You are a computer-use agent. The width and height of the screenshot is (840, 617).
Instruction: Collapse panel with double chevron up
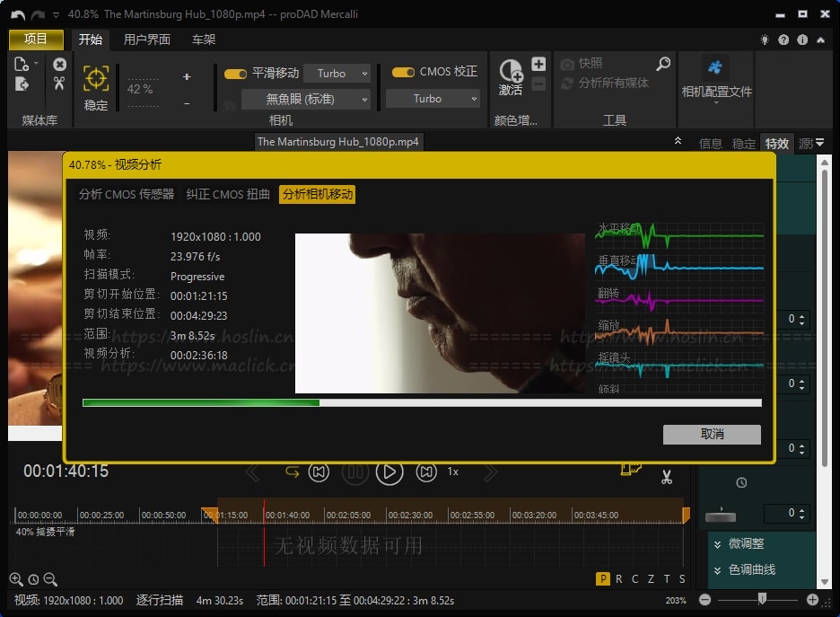coord(678,140)
